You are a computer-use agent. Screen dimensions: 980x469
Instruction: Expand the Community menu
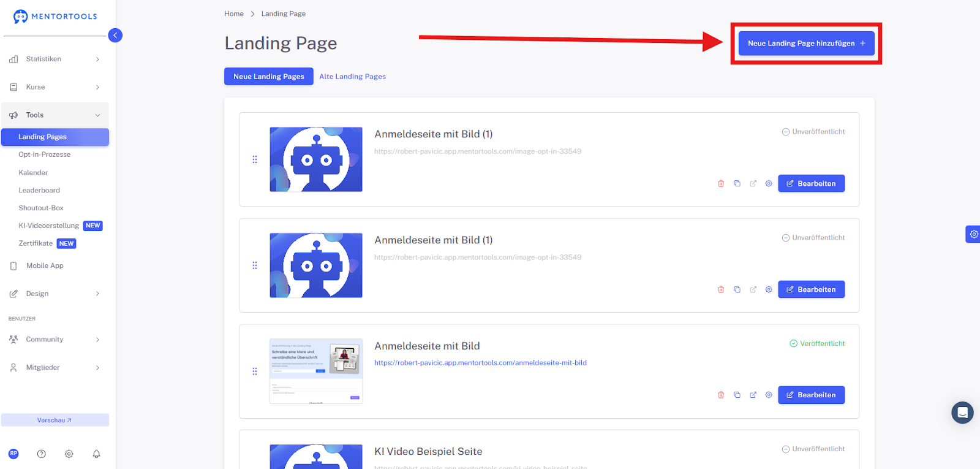(55, 340)
